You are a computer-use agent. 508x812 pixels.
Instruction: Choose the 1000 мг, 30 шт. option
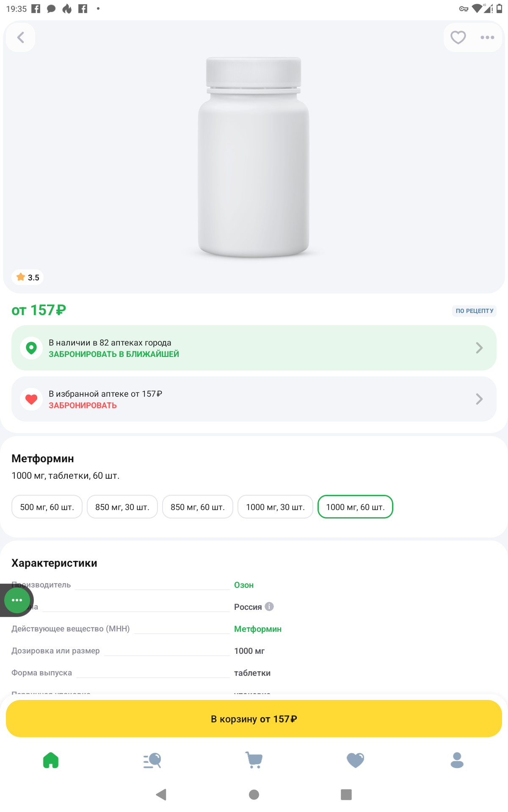click(275, 507)
